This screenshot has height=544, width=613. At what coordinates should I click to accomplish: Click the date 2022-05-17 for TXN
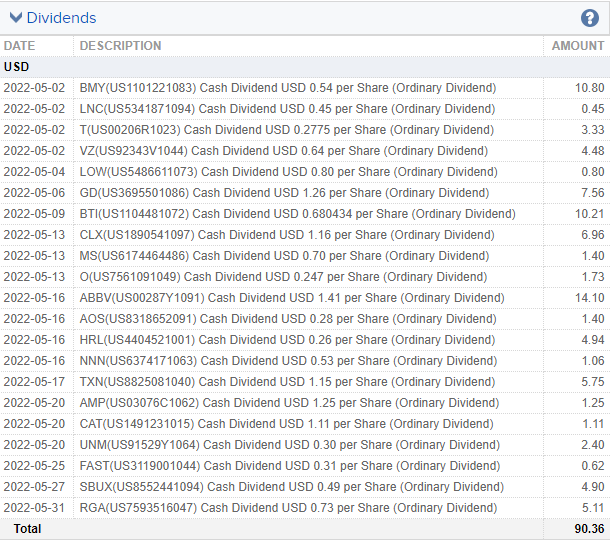(x=34, y=382)
